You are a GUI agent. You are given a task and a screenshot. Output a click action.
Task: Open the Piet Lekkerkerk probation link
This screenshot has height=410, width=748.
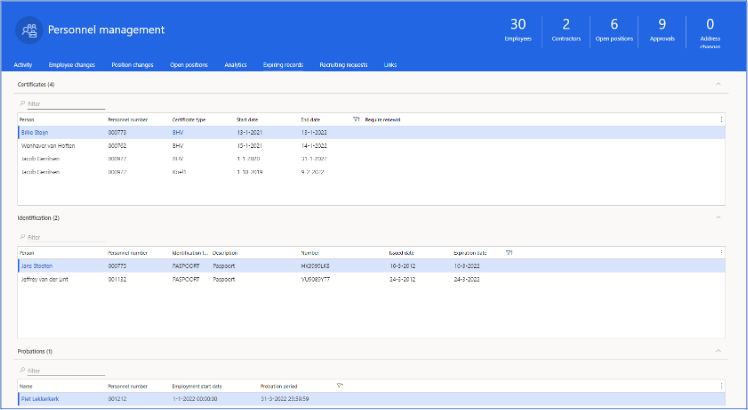coord(40,399)
